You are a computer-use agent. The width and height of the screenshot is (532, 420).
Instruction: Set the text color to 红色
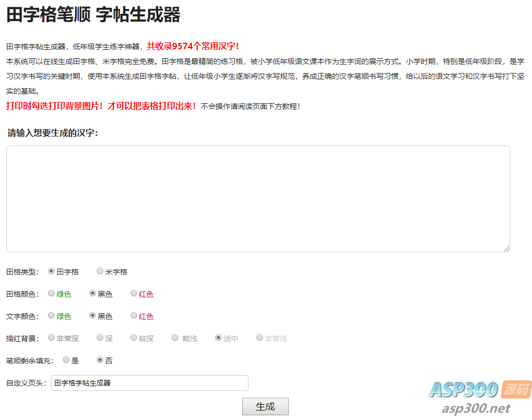pyautogui.click(x=134, y=316)
